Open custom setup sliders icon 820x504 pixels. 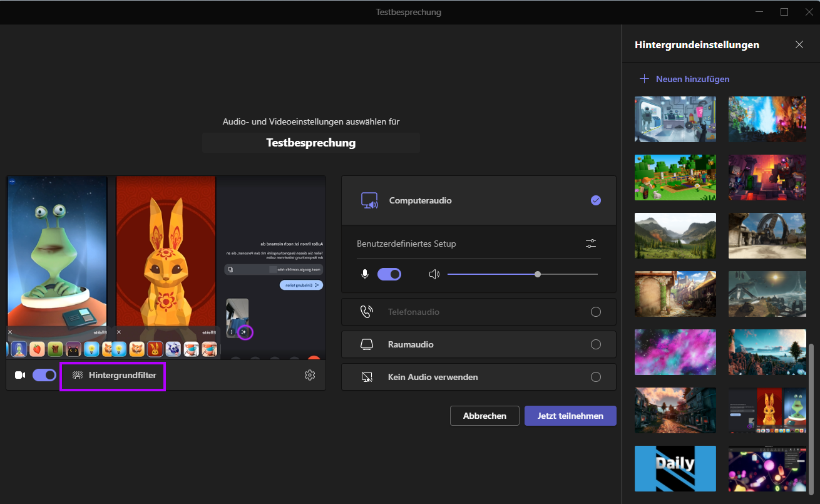coord(591,244)
